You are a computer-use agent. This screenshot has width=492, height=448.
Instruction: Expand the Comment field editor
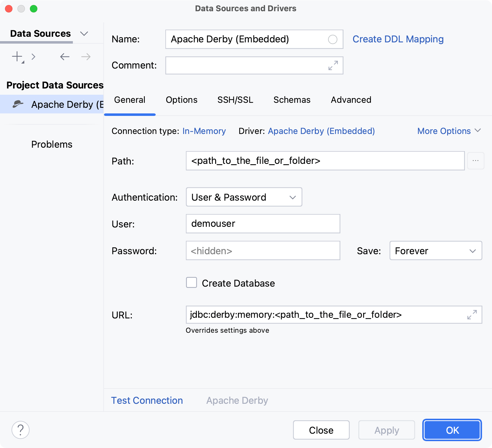tap(333, 65)
